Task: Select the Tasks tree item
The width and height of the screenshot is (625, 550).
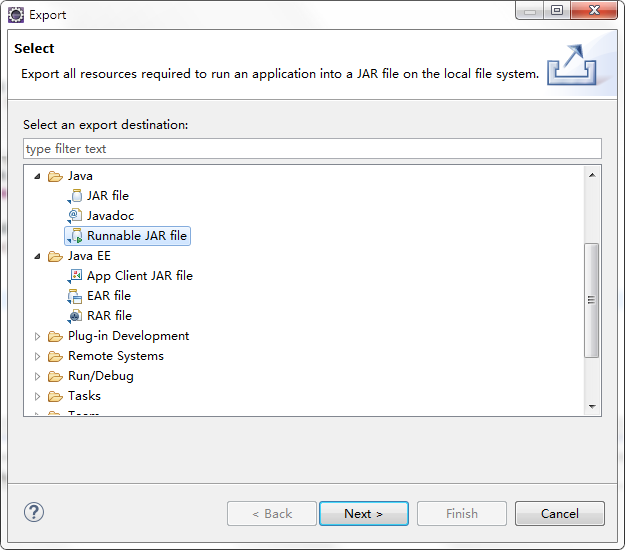Action: tap(84, 396)
